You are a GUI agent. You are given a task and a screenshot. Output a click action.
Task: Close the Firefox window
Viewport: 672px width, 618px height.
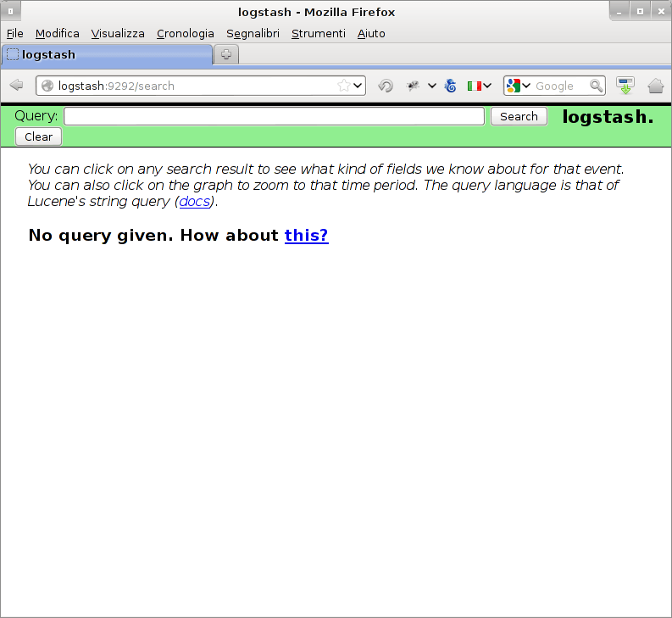[x=661, y=12]
